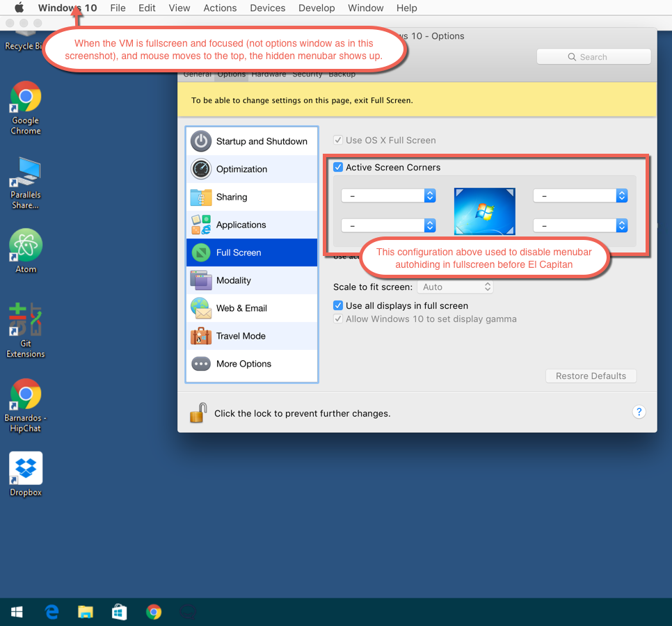Toggle Allow Windows 10 to set display gamma
This screenshot has height=626, width=672.
coord(338,319)
